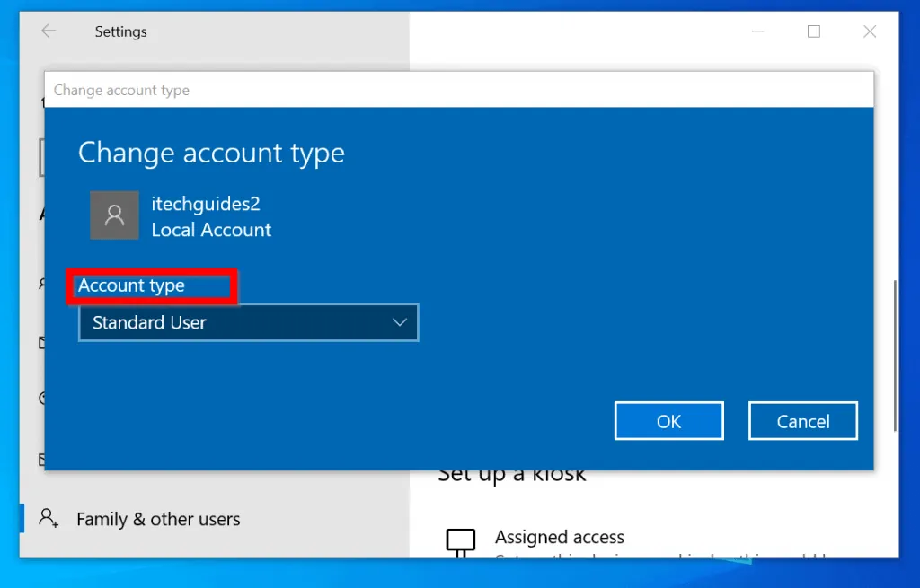Screen dimensions: 920x588
Task: Open the Standard User account type dropdown
Action: pyautogui.click(x=248, y=322)
